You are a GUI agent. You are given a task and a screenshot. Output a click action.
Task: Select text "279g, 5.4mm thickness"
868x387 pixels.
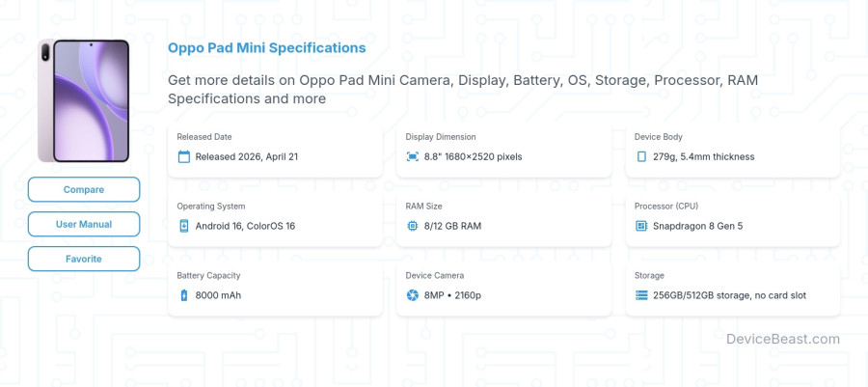pyautogui.click(x=704, y=156)
